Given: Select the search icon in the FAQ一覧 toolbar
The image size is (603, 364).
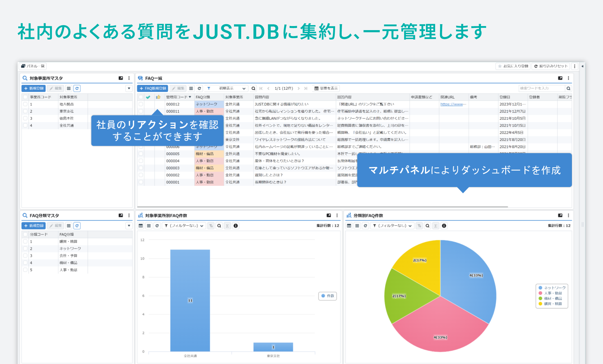Looking at the screenshot, I should click(253, 88).
